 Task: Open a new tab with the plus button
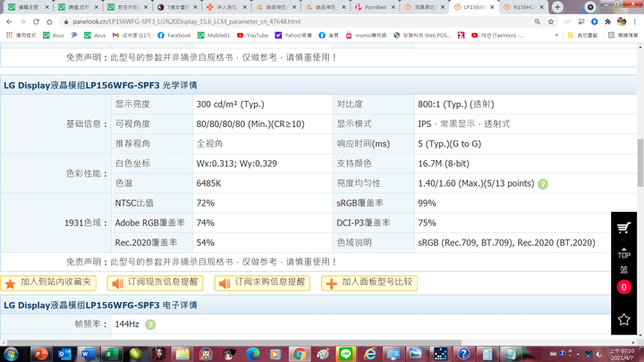(557, 7)
